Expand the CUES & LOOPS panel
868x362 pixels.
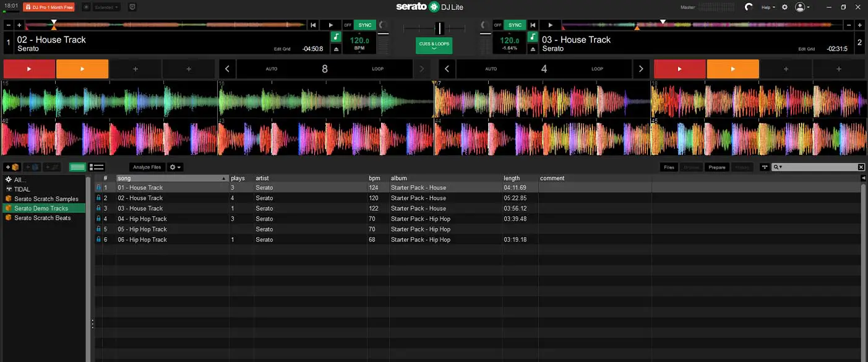click(434, 45)
